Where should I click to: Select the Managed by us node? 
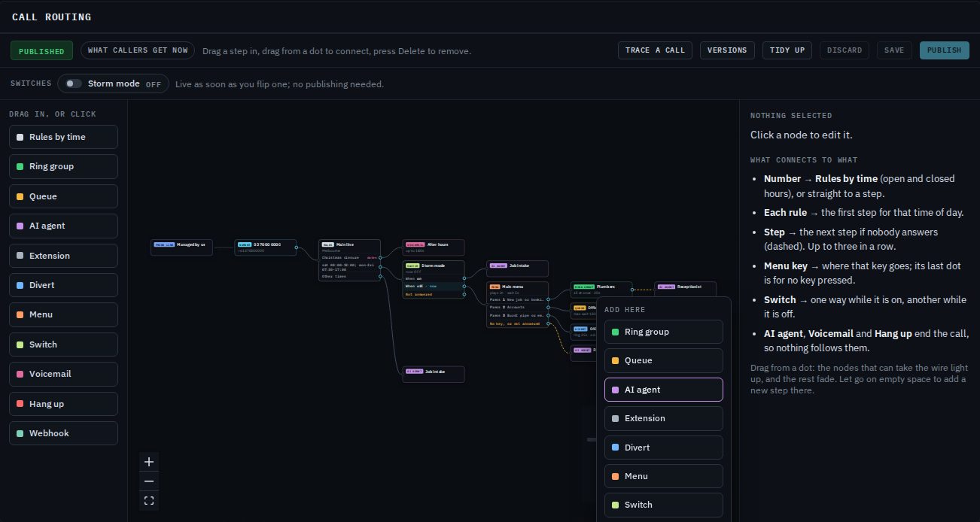coord(181,247)
